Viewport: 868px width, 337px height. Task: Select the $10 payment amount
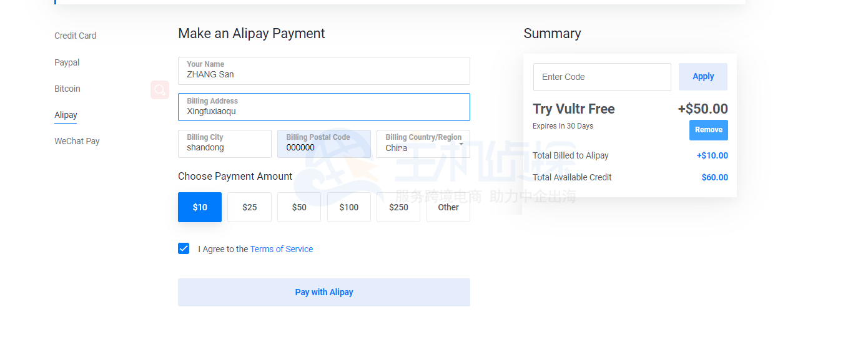tap(200, 207)
